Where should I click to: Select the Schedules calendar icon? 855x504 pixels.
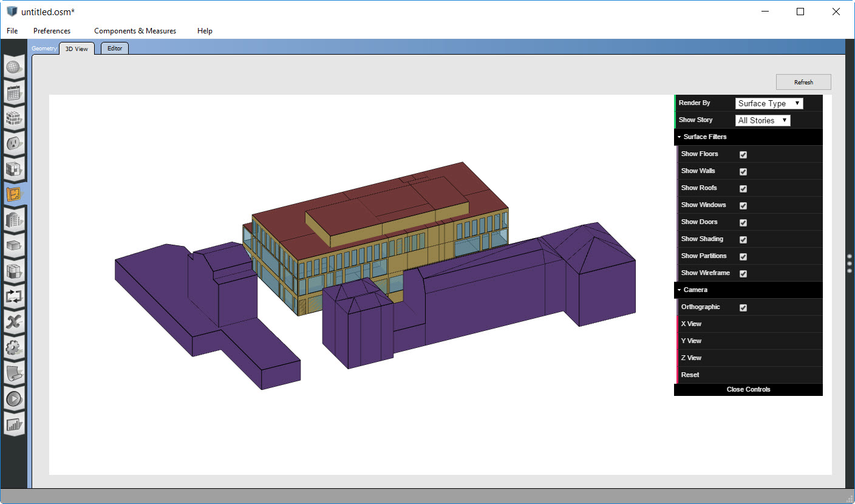(x=14, y=94)
